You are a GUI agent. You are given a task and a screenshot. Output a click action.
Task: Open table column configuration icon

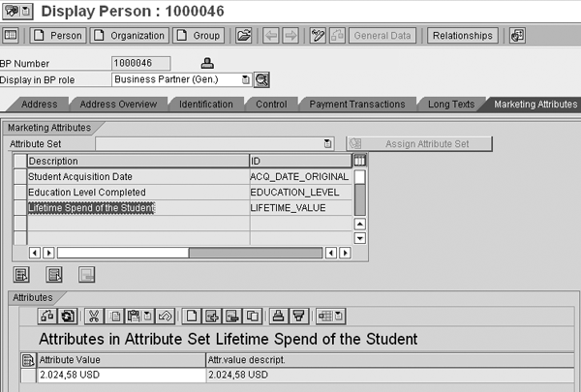360,161
